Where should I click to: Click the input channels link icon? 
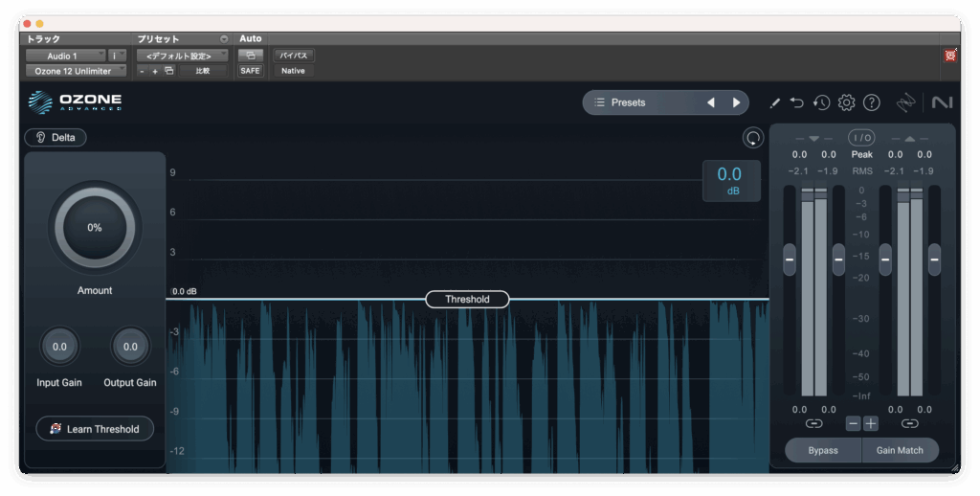coord(813,423)
